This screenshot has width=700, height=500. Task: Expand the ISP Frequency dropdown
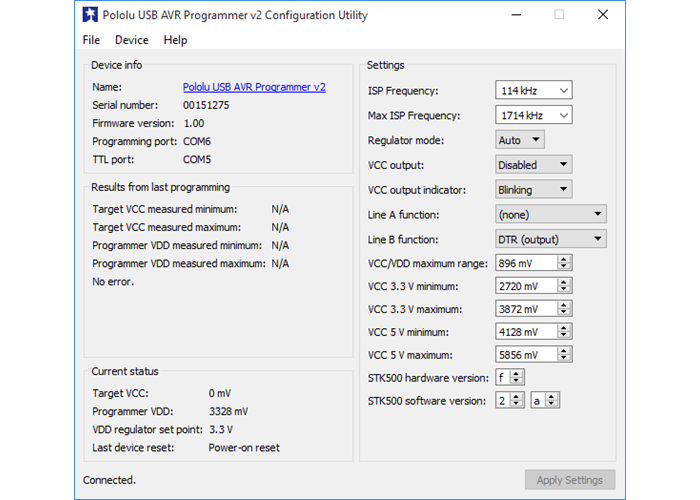point(534,91)
